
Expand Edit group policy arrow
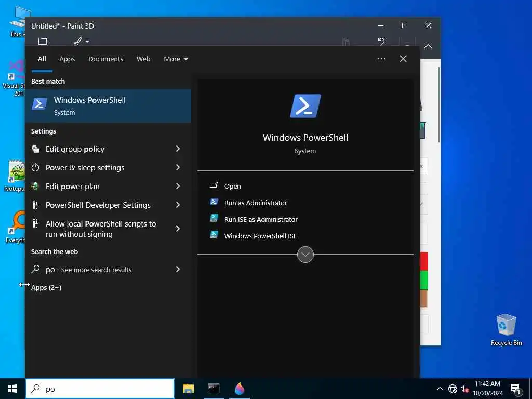point(178,149)
